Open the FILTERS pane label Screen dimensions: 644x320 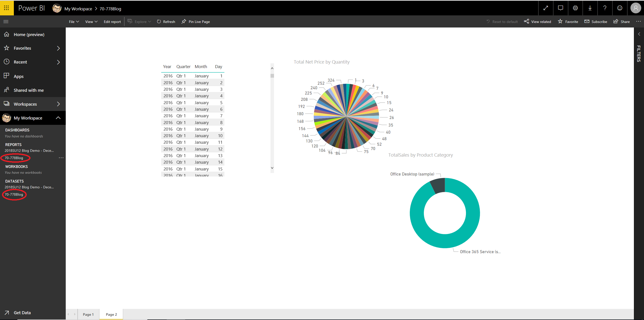(x=639, y=53)
